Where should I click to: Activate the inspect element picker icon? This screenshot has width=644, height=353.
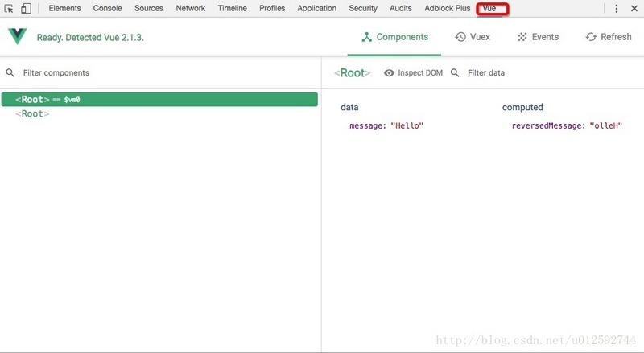click(9, 9)
